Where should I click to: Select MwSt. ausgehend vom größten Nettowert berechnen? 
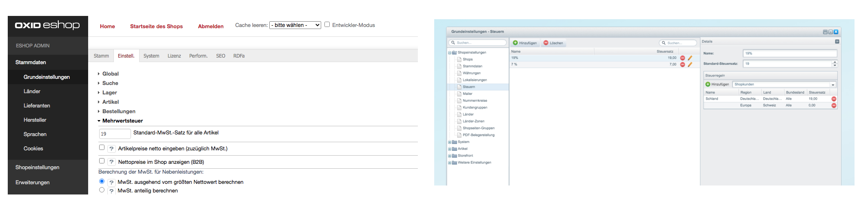click(x=102, y=181)
